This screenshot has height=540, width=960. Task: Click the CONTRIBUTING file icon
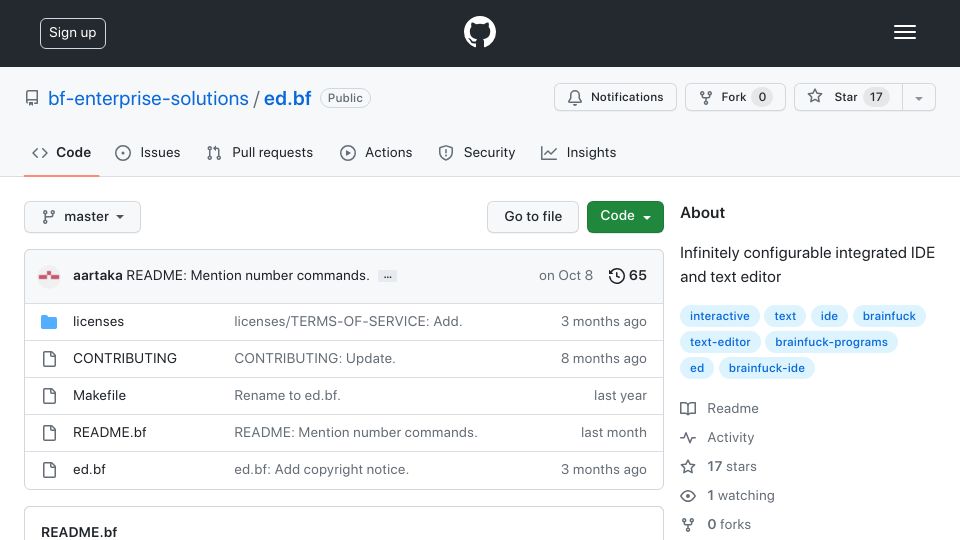pos(50,359)
